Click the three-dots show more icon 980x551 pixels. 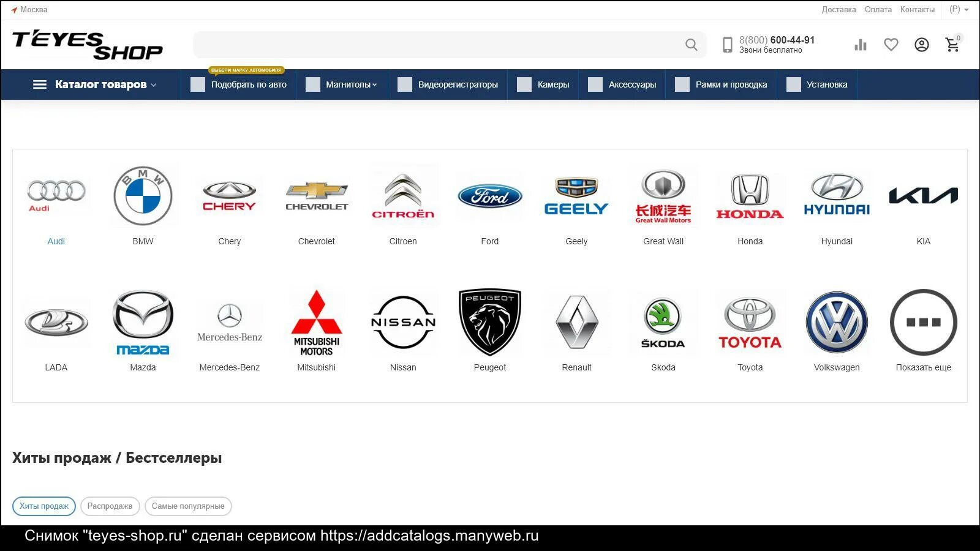click(924, 322)
